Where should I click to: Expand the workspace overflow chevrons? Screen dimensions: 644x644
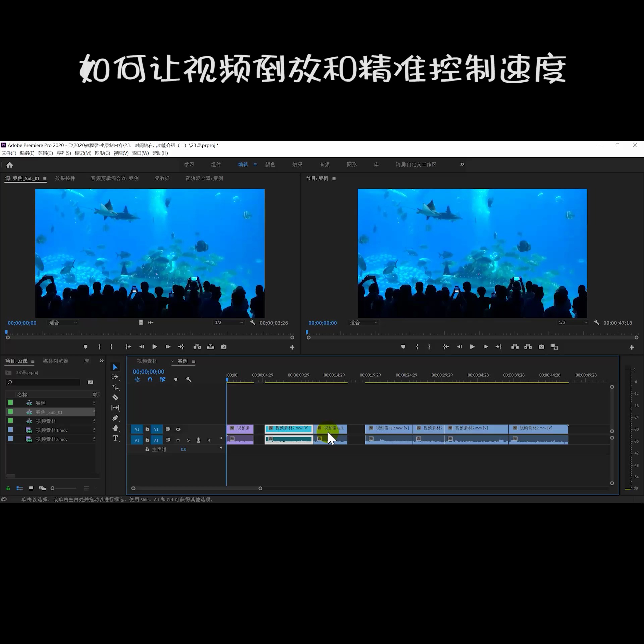click(x=462, y=164)
